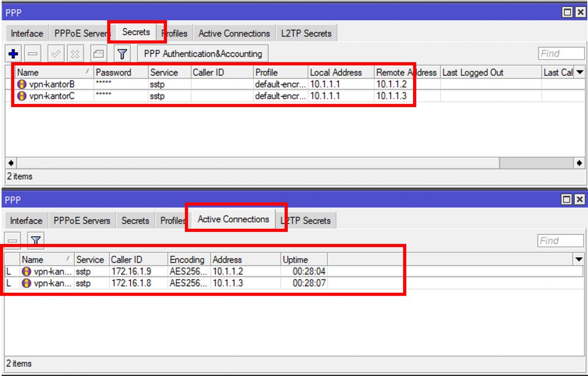Open the comment icon in Secrets toolbar
588x376 pixels.
[x=97, y=54]
